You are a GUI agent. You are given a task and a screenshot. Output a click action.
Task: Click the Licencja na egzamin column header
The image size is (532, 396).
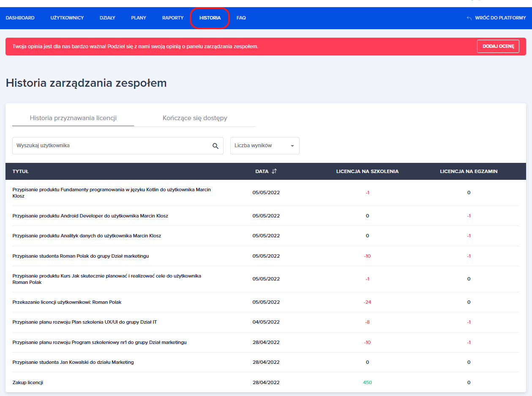(469, 171)
